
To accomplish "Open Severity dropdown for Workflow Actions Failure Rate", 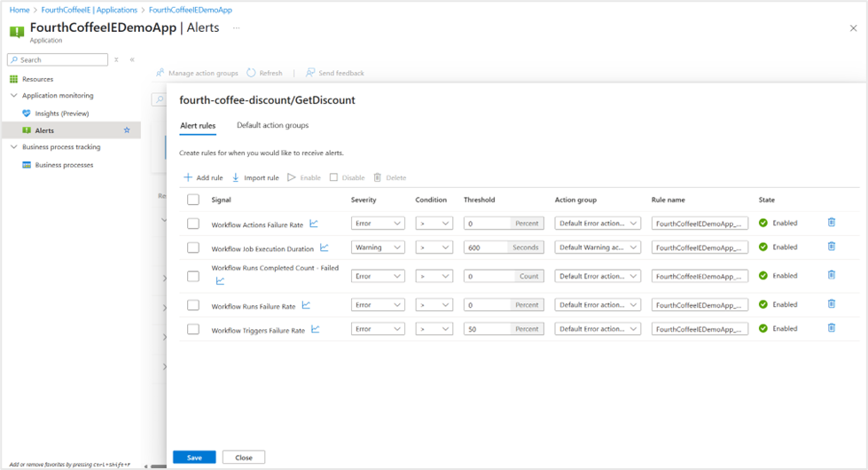I will [378, 223].
